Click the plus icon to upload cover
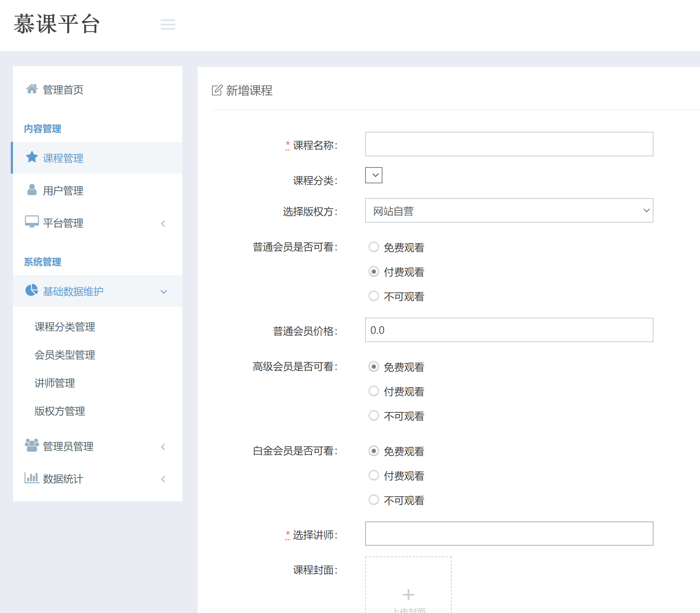The width and height of the screenshot is (700, 613). pyautogui.click(x=408, y=594)
